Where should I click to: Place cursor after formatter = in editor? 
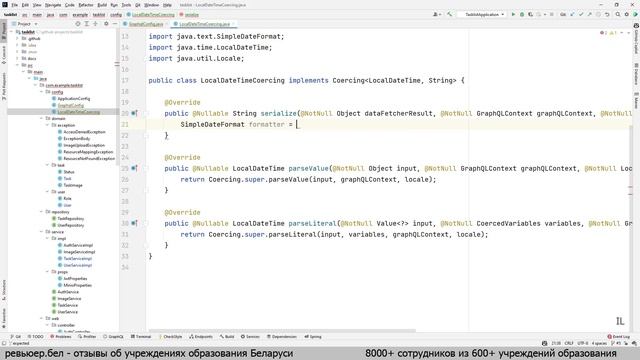click(298, 124)
